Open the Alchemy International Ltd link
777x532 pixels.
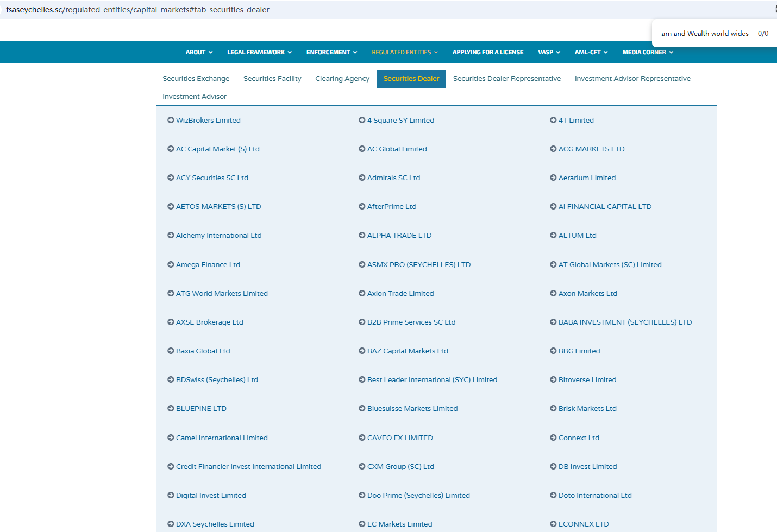tap(219, 235)
